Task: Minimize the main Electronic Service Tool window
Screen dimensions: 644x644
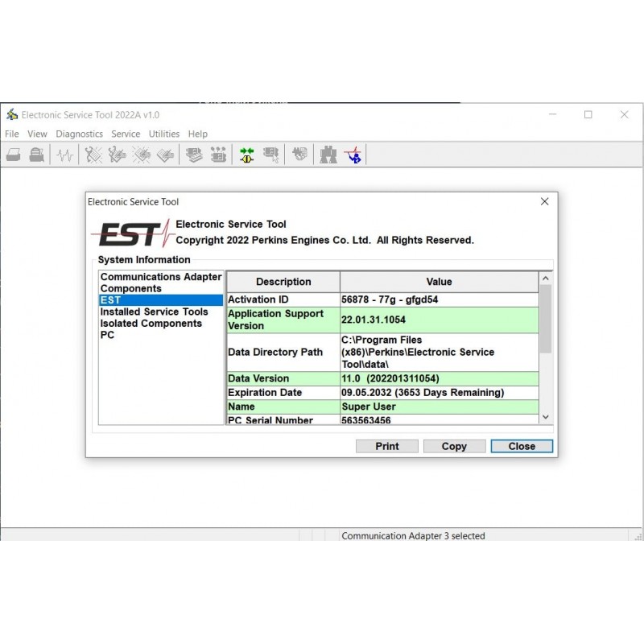Action: 553,114
